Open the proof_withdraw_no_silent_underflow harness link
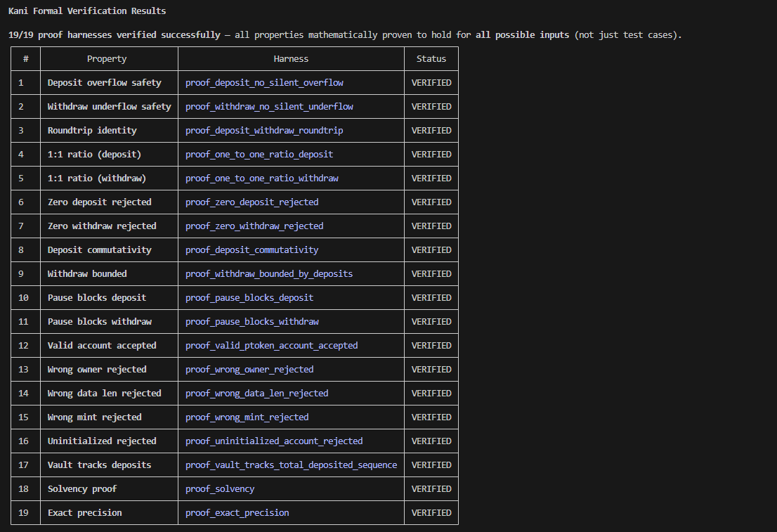Screen dimensions: 777x532 269,107
